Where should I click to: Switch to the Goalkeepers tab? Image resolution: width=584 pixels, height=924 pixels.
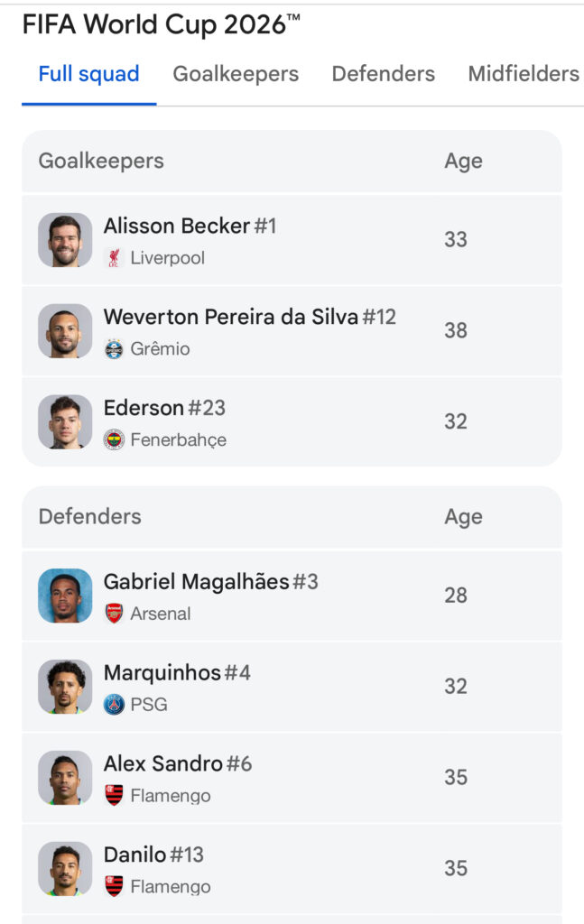[x=236, y=74]
